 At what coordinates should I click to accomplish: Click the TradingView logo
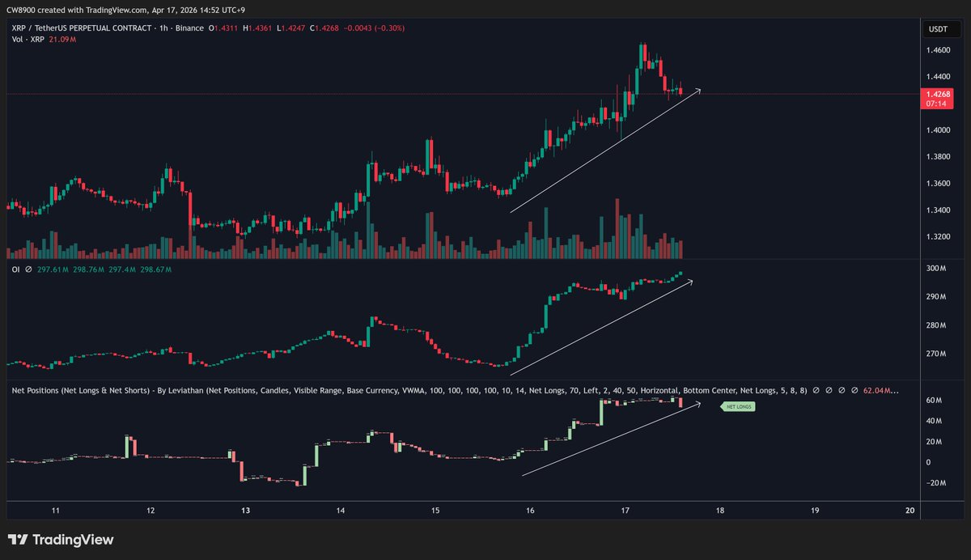tap(61, 540)
